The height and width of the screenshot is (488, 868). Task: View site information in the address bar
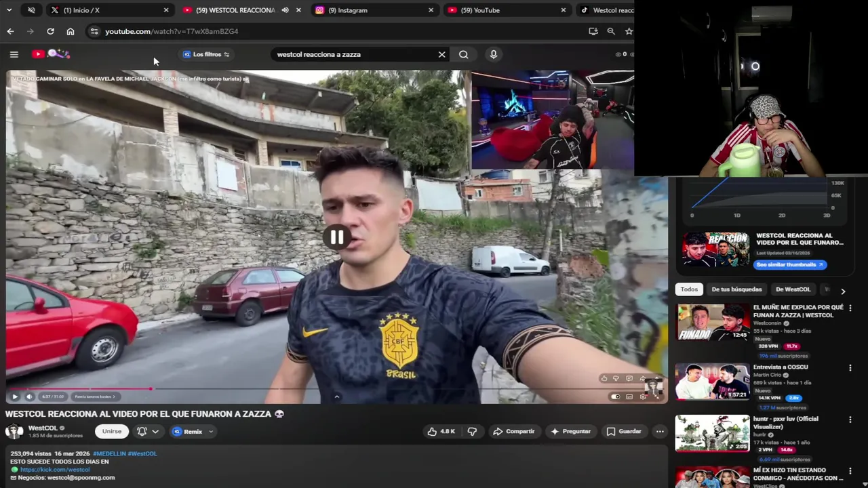coord(94,31)
